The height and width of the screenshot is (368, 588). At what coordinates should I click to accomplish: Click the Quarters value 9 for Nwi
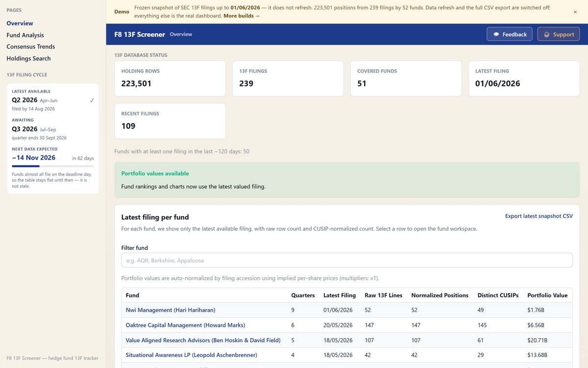[x=293, y=310]
